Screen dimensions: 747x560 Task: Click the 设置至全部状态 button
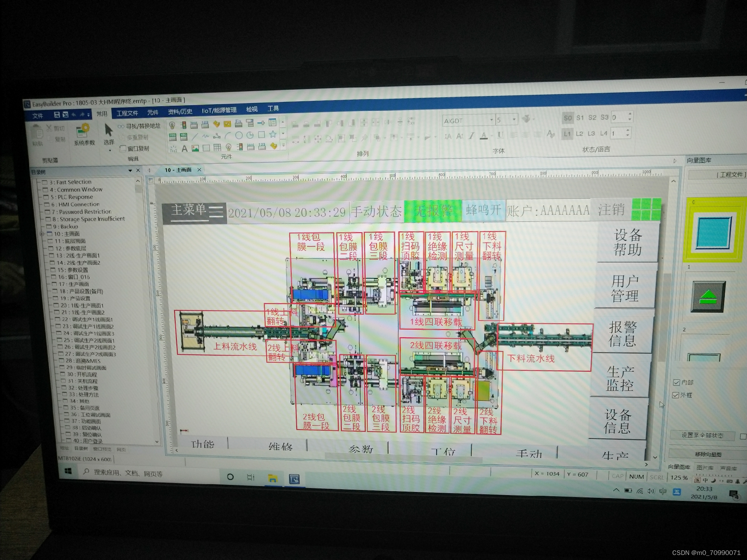click(702, 436)
